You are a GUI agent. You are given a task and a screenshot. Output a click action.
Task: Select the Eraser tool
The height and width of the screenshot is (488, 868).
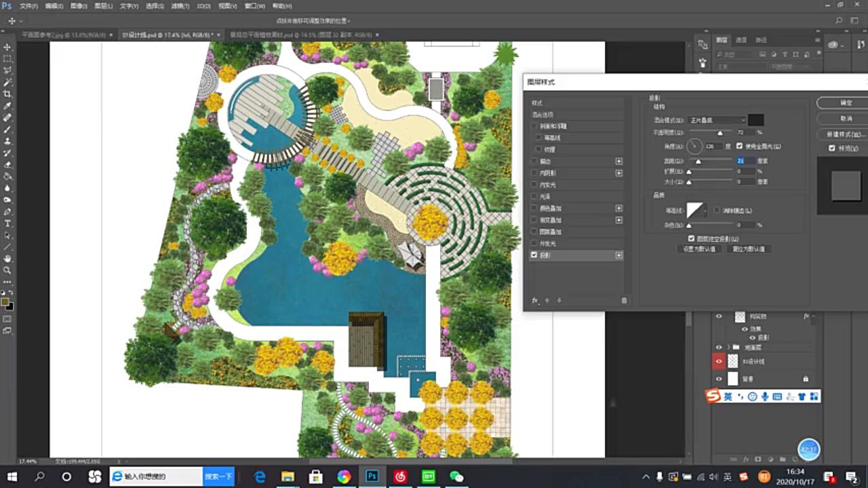(7, 164)
